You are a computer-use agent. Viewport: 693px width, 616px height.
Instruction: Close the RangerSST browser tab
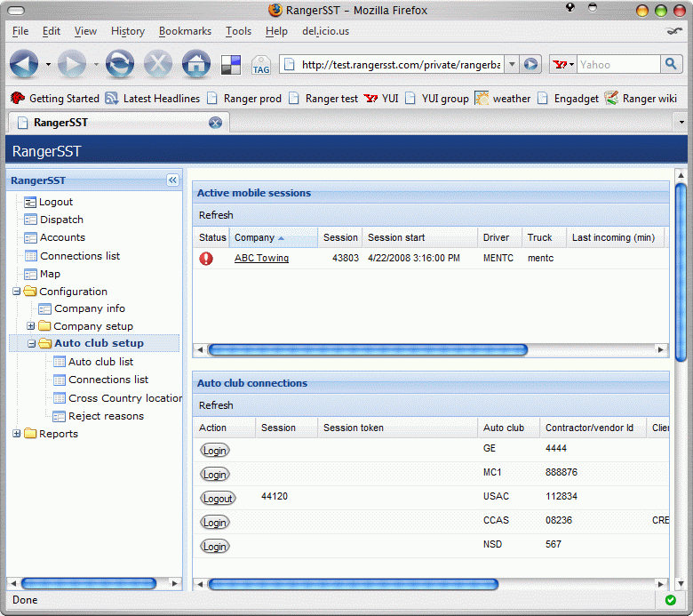[x=215, y=123]
